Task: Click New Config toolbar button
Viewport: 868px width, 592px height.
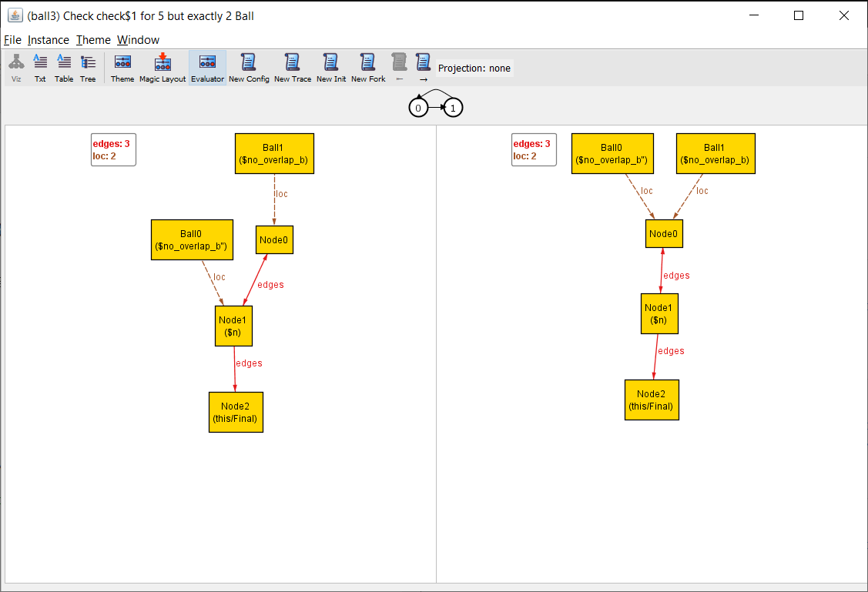Action: (249, 68)
